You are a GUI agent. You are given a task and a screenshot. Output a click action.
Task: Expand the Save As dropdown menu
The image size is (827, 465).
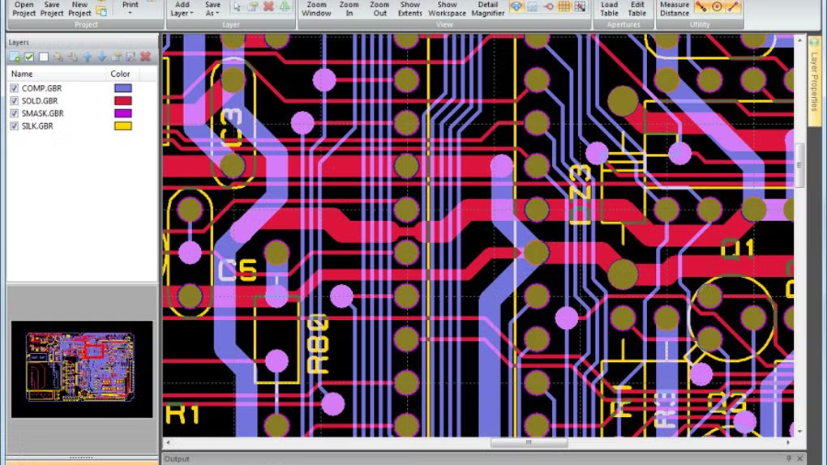(213, 9)
